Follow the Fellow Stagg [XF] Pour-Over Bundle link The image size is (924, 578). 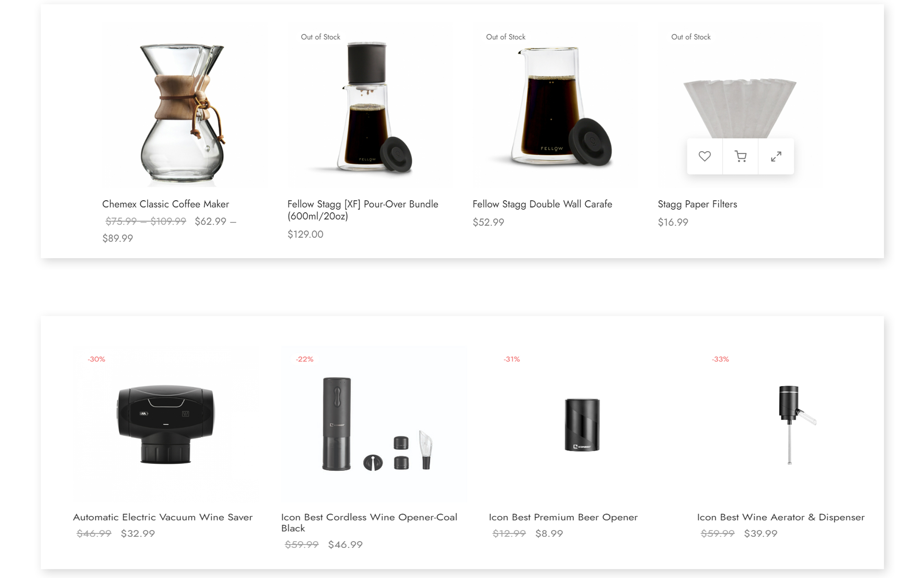point(363,210)
